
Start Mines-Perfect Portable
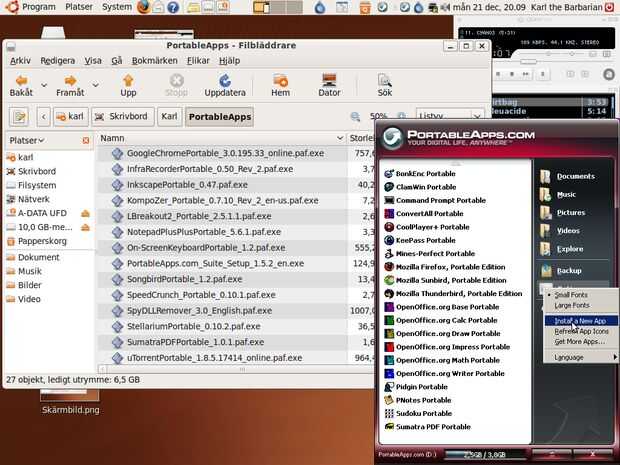point(429,253)
